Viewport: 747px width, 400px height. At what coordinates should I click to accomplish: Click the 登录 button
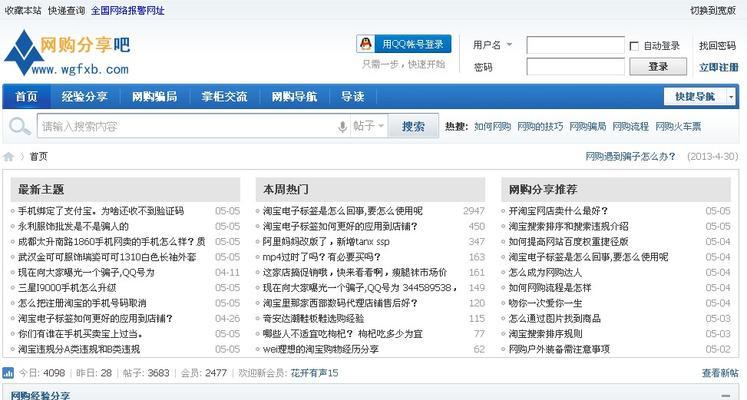[658, 67]
